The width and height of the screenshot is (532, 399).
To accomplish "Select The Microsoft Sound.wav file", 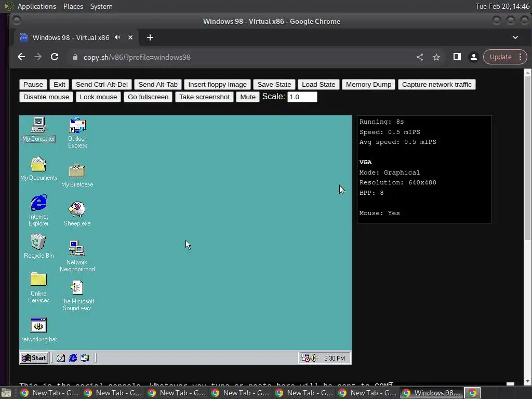I will [77, 296].
